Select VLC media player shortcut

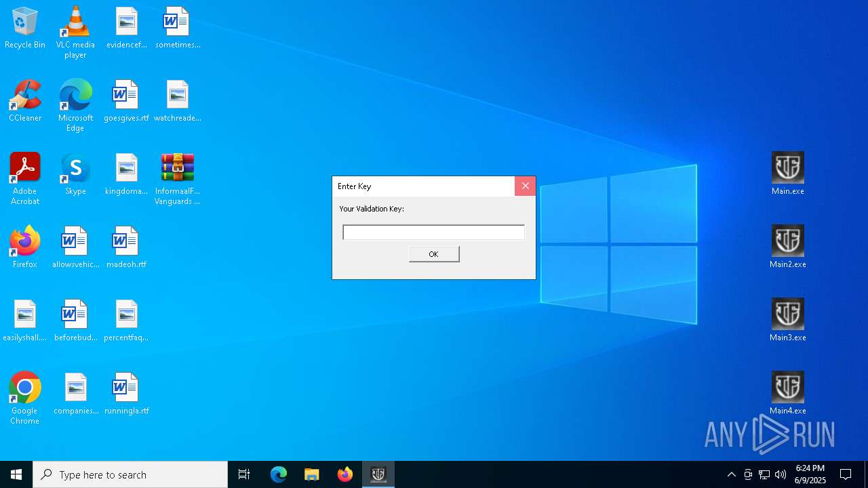click(75, 33)
